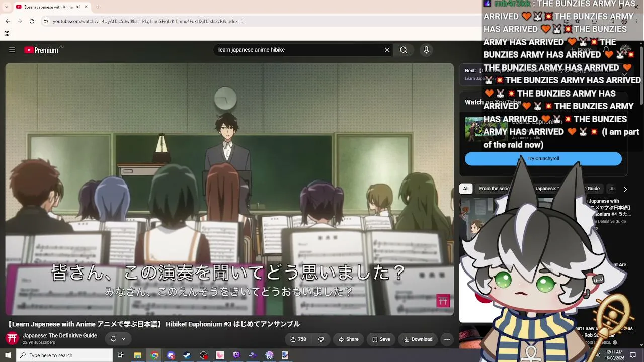644x362 pixels.
Task: Click the Windows taskbar search box
Action: pyautogui.click(x=64, y=355)
